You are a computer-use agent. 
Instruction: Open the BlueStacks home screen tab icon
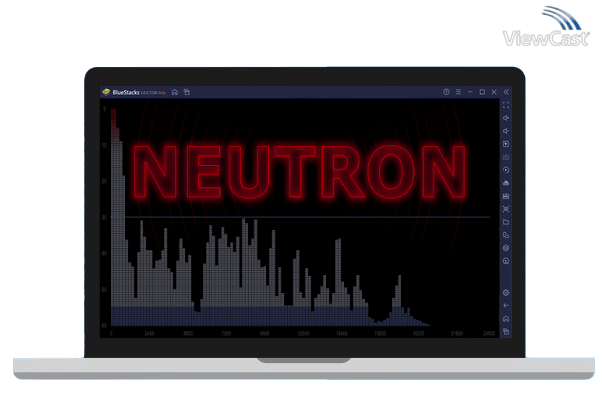point(175,92)
